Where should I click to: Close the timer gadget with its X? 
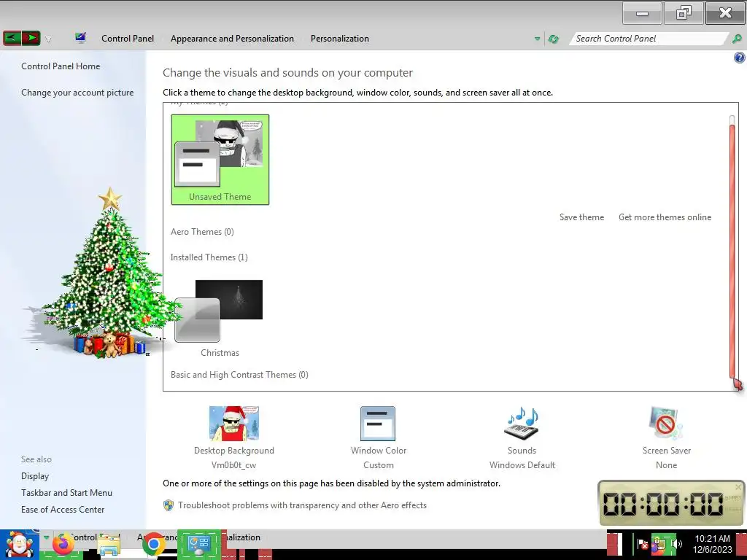tap(738, 486)
